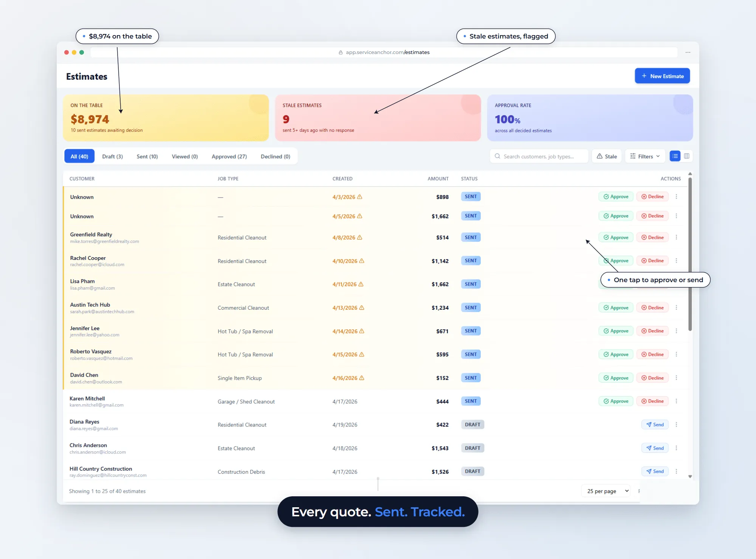Switch to Sent (10) tab
This screenshot has width=756, height=559.
(x=147, y=156)
